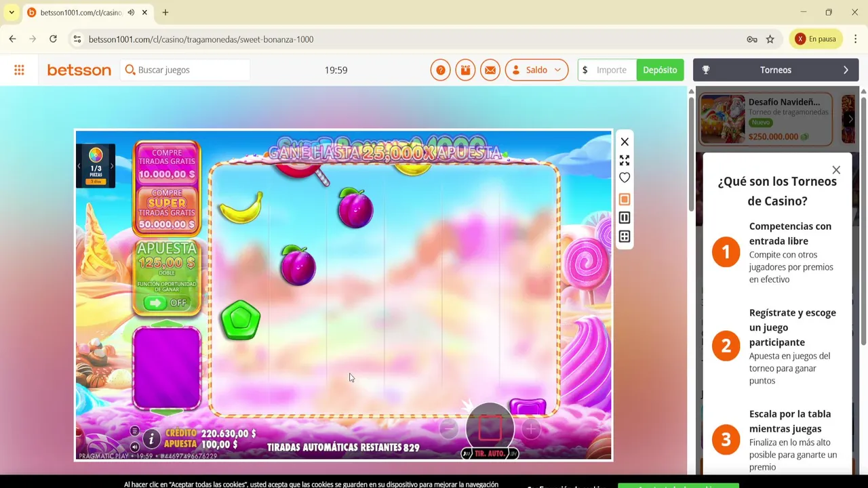The height and width of the screenshot is (488, 868).
Task: Buy free spins for 10.000,00 $
Action: (x=167, y=164)
